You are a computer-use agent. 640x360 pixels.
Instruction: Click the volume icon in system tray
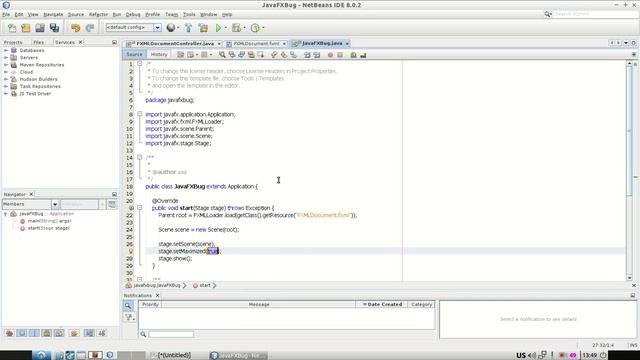click(532, 356)
